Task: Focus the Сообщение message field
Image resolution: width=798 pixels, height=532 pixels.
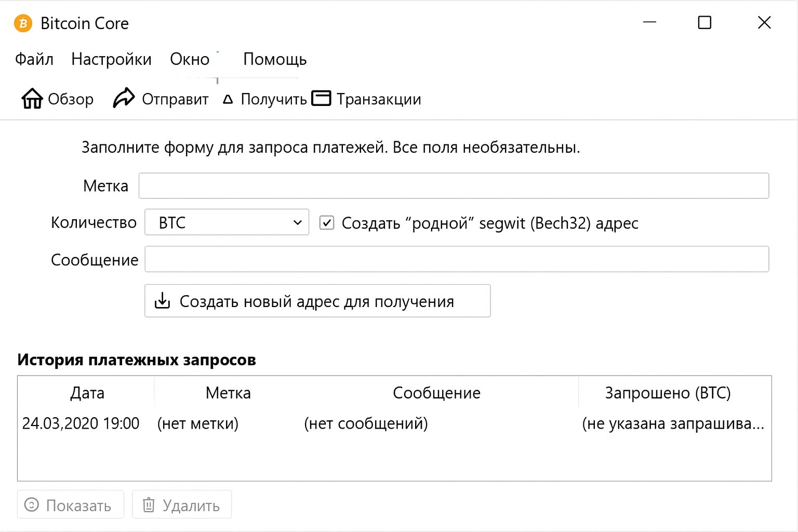Action: pyautogui.click(x=456, y=259)
